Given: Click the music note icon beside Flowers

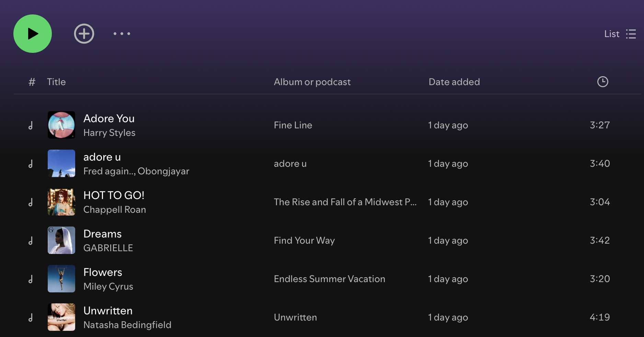Looking at the screenshot, I should click(31, 279).
